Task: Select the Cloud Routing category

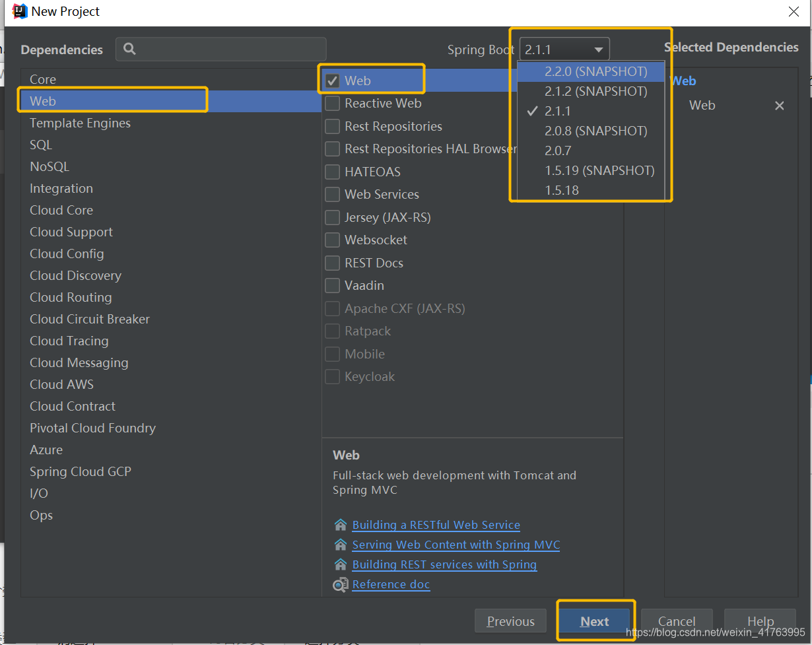Action: click(171, 297)
